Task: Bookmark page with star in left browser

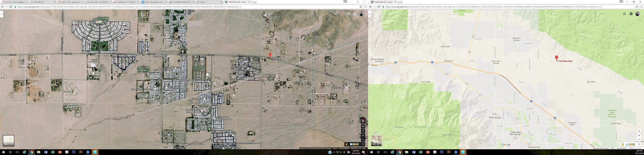Action: 361,7
